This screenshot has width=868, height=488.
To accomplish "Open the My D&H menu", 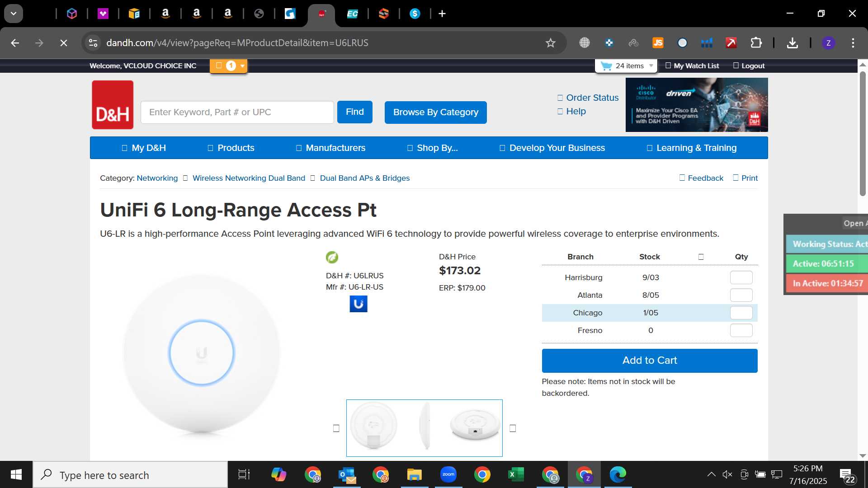I will [144, 148].
